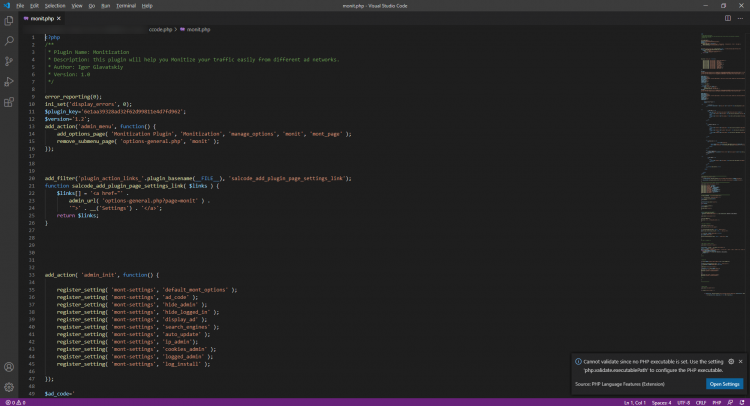Image resolution: width=750 pixels, height=406 pixels.
Task: Open the Explorer view in activity bar
Action: coord(9,21)
